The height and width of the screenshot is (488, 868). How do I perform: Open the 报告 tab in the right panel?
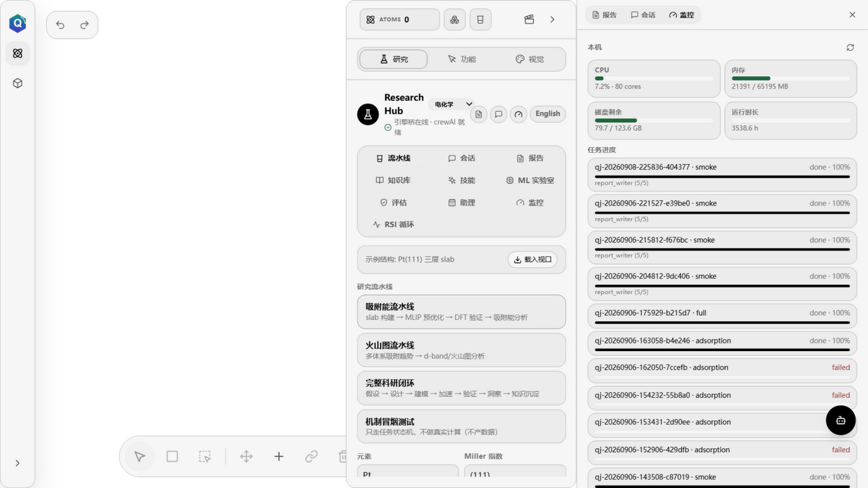pyautogui.click(x=604, y=14)
